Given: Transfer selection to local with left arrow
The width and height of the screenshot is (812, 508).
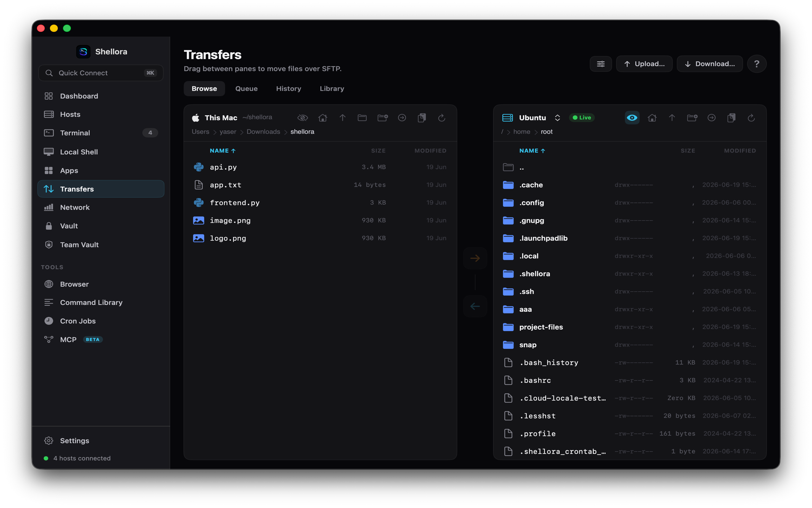Looking at the screenshot, I should coord(475,306).
